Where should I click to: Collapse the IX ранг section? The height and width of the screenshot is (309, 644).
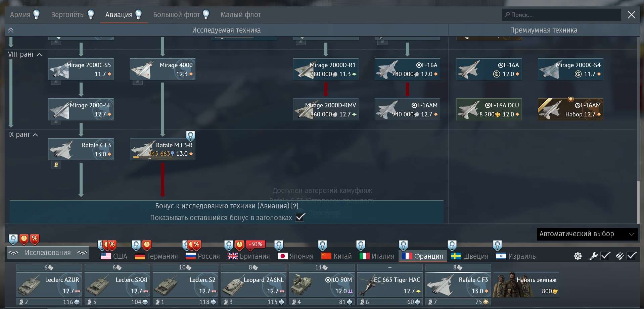[x=23, y=135]
